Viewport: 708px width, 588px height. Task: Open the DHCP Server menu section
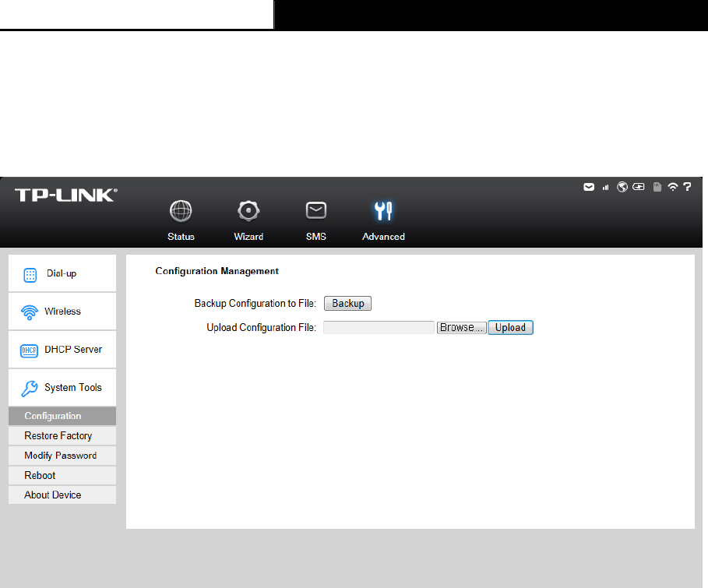coord(62,349)
